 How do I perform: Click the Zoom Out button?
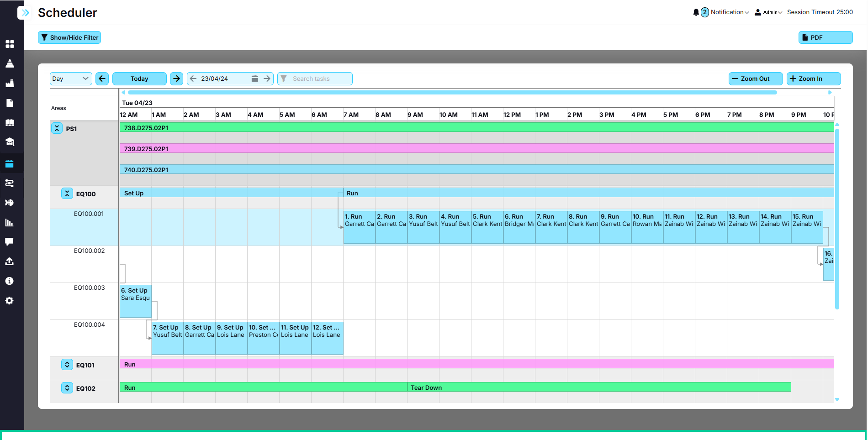coord(756,79)
